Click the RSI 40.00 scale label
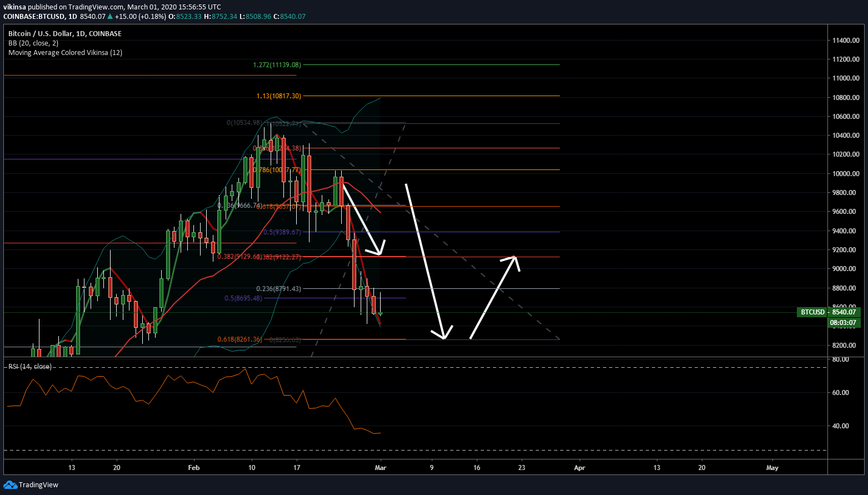Viewport: 868px width, 495px height. pyautogui.click(x=841, y=426)
